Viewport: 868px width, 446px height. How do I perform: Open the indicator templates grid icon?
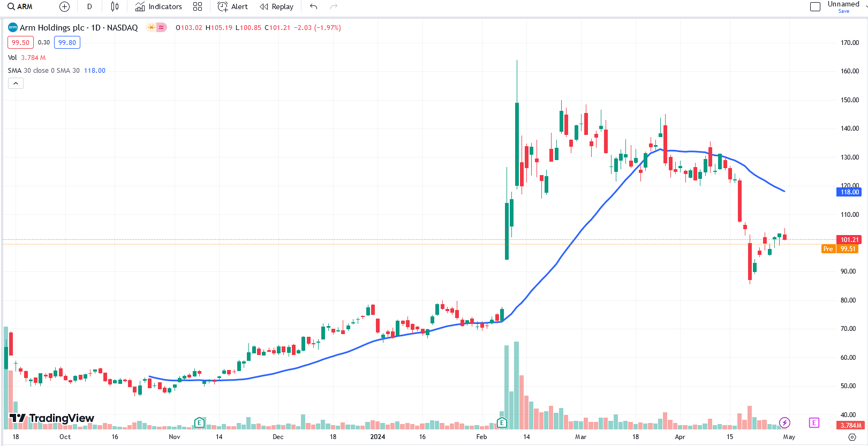point(198,6)
